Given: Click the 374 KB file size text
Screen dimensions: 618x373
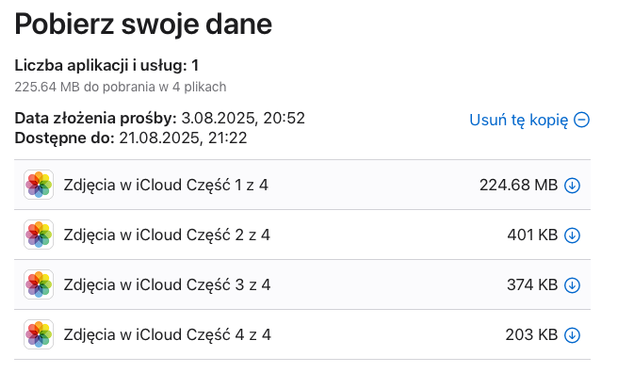Looking at the screenshot, I should 532,285.
